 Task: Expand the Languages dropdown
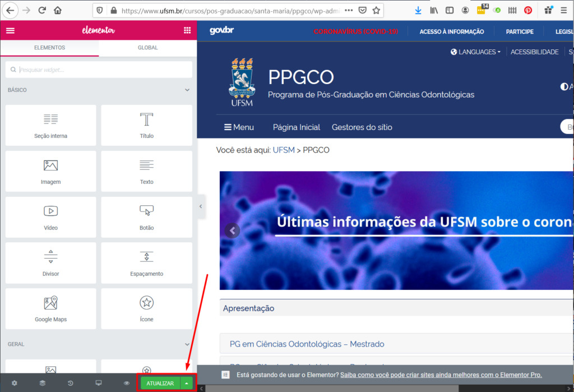(476, 52)
